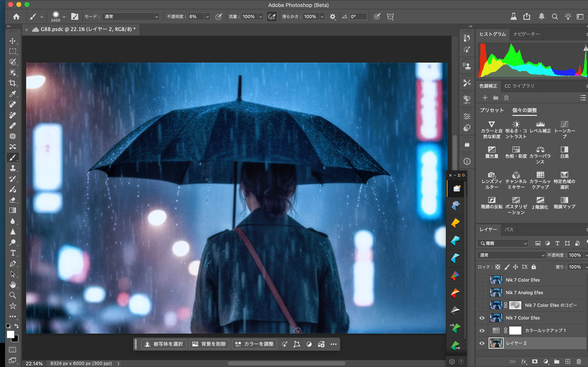The image size is (588, 367).
Task: Open the brush blending mode dropdown
Action: (x=131, y=17)
